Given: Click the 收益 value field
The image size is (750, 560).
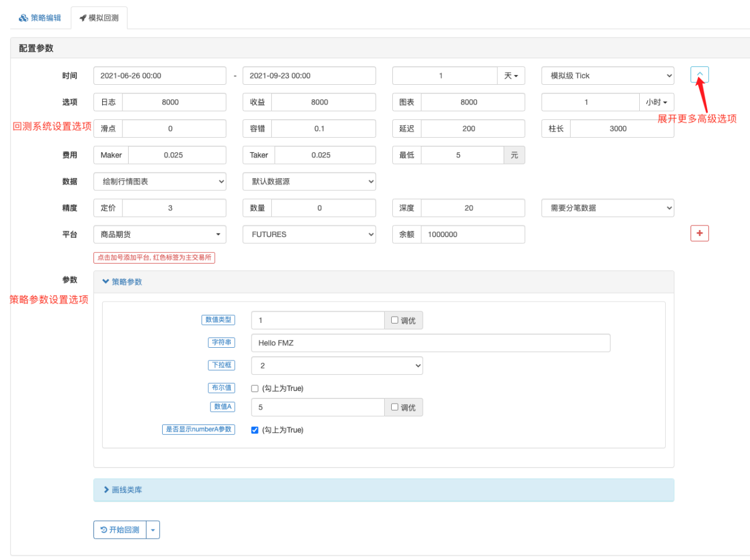Looking at the screenshot, I should [324, 102].
